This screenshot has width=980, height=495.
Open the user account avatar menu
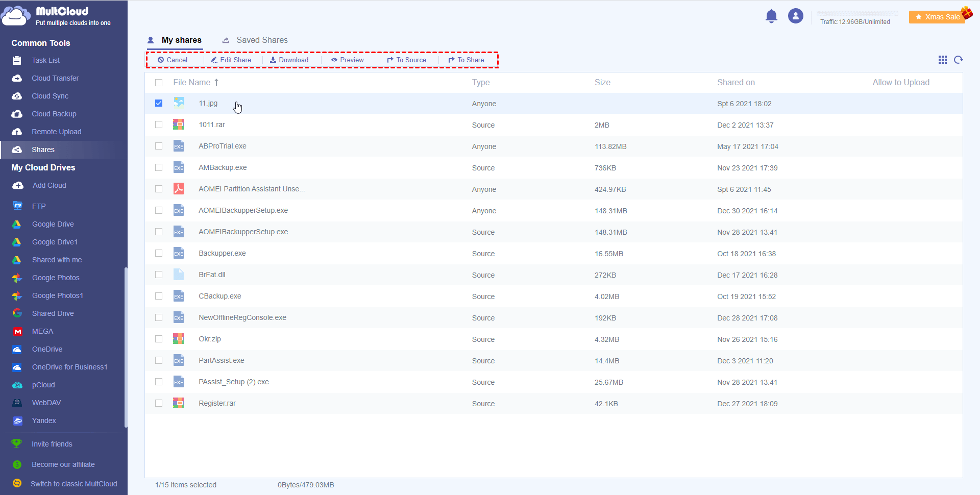(x=795, y=16)
